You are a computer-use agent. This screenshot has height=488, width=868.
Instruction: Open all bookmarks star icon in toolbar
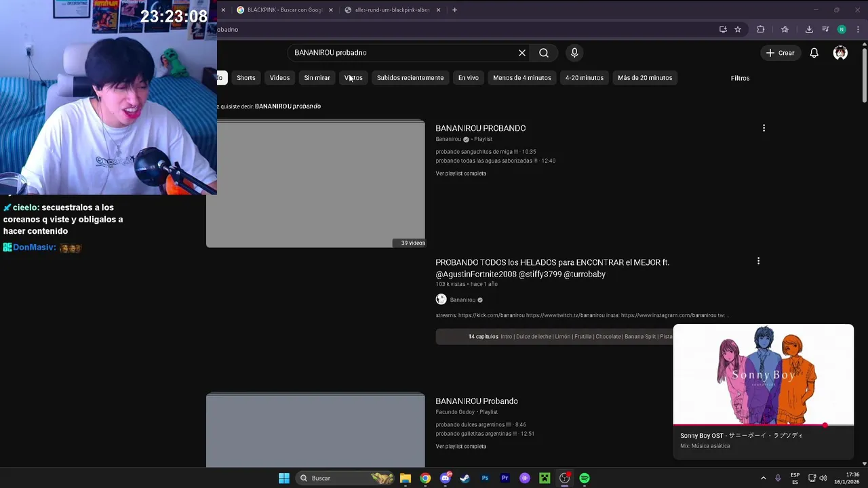(x=785, y=29)
